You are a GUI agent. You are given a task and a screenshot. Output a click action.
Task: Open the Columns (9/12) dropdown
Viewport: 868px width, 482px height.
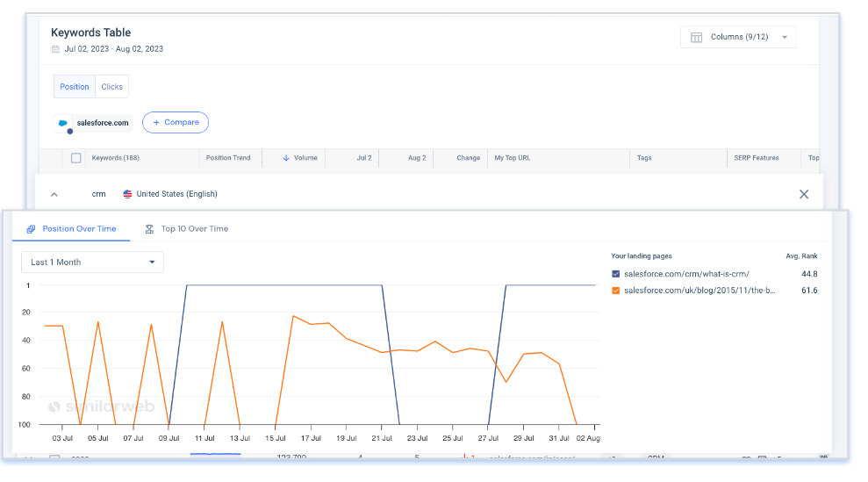[738, 37]
